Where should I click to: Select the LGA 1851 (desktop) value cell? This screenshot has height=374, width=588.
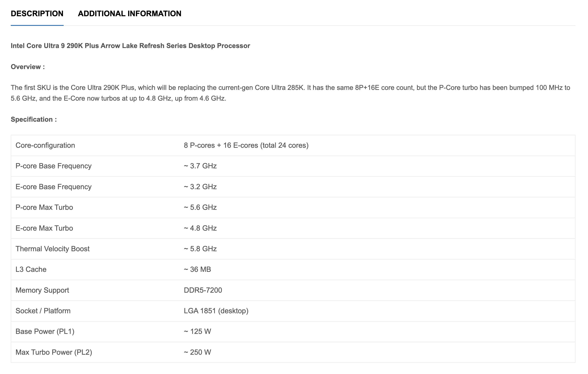tap(216, 311)
